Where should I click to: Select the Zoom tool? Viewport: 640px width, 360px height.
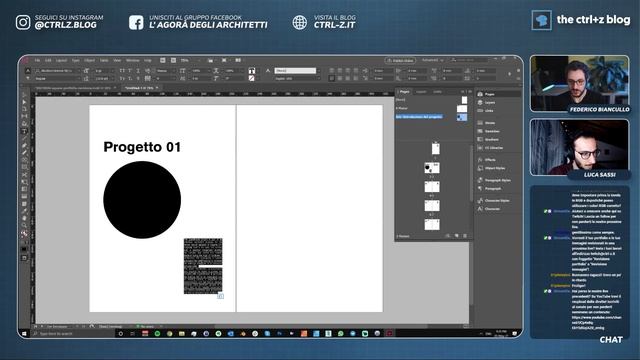coord(24,226)
